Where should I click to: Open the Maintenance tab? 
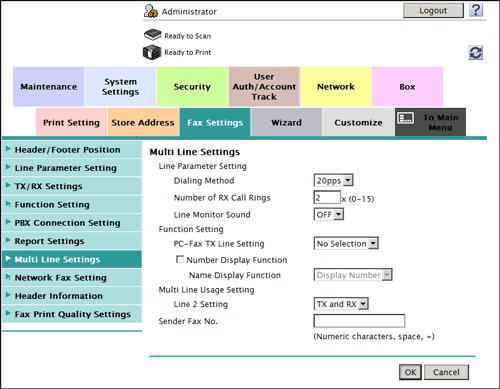point(49,87)
